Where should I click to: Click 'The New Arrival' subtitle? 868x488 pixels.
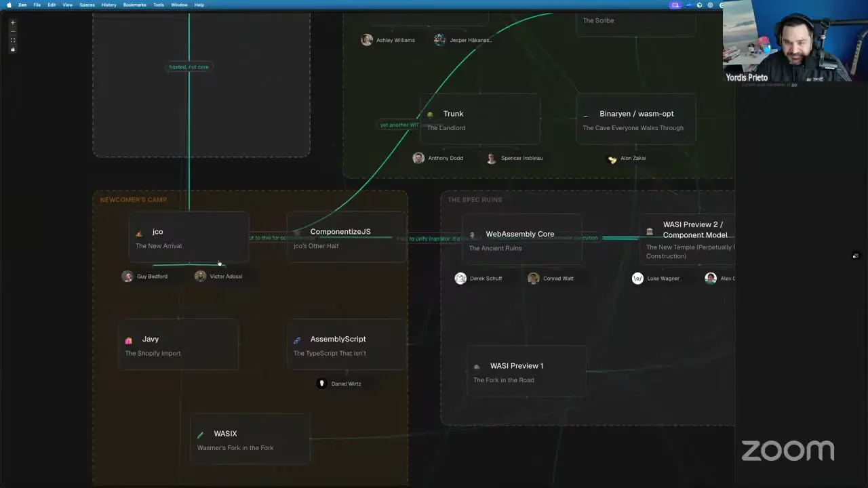tap(159, 246)
